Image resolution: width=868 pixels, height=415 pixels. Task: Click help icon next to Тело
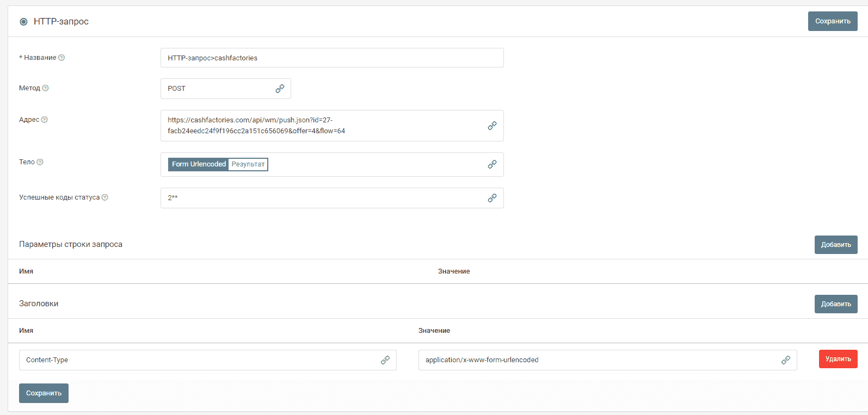click(40, 162)
